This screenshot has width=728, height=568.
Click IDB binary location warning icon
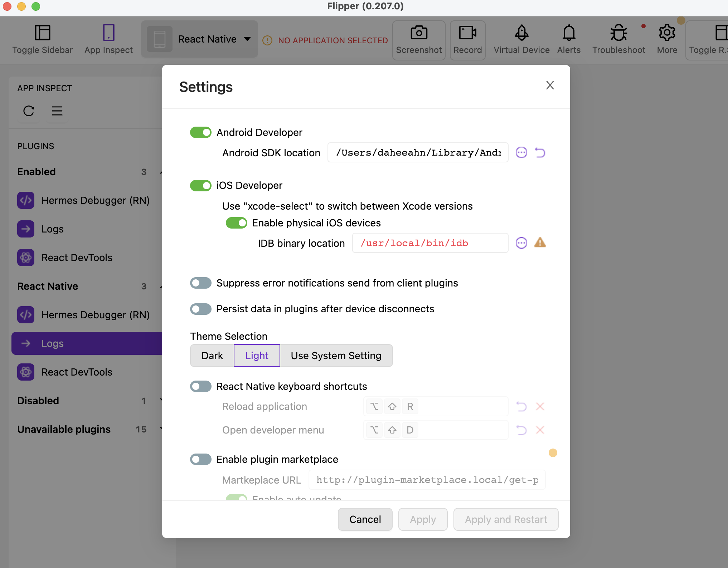coord(540,243)
